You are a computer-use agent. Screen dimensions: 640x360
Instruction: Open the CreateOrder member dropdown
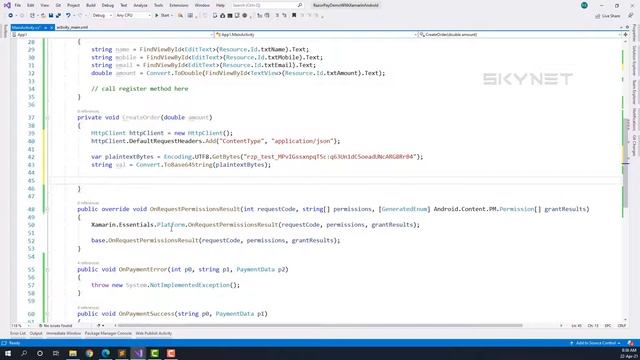[520, 35]
